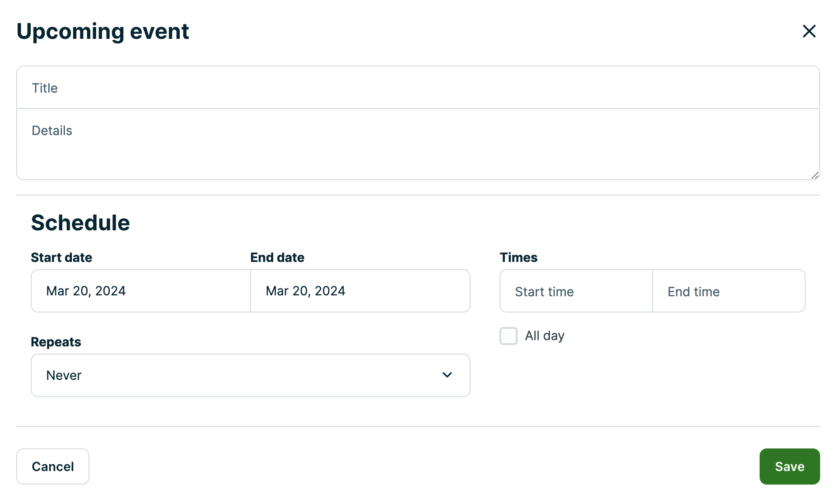Cancel editing the event

(x=52, y=467)
